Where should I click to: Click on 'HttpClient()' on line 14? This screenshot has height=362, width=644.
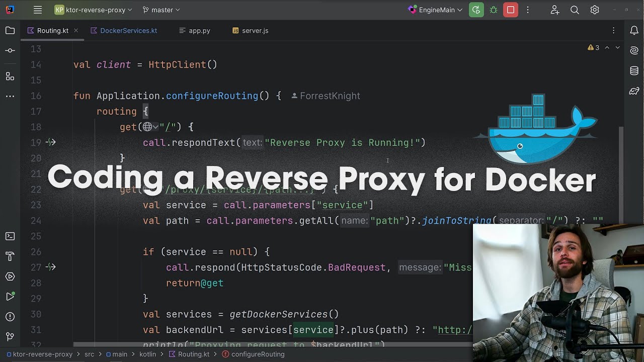[x=183, y=64]
